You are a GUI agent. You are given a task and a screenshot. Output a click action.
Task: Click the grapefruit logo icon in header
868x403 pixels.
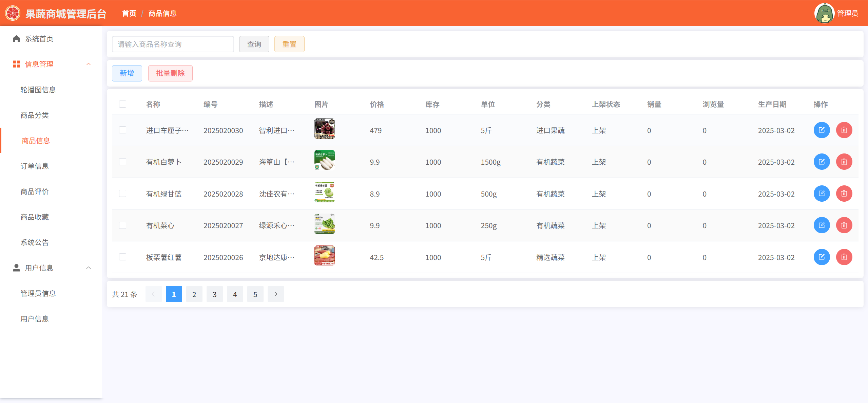click(13, 13)
